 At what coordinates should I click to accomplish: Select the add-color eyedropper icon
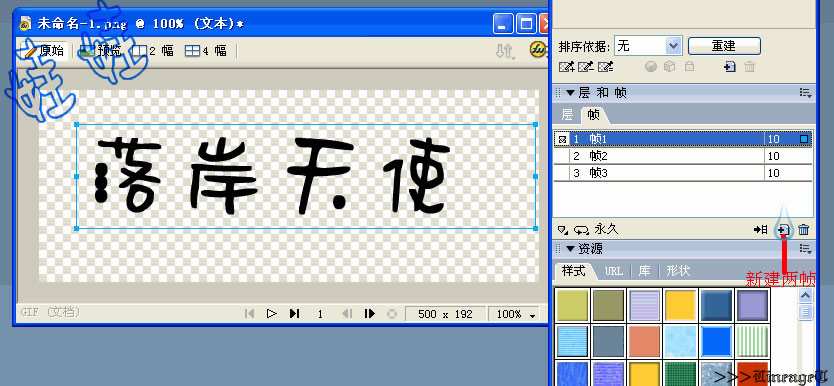click(566, 67)
